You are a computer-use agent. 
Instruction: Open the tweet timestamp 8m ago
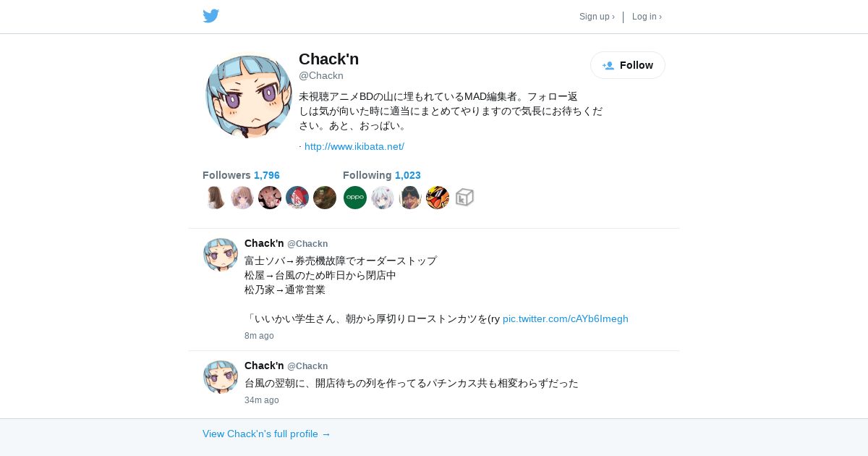[x=259, y=336]
